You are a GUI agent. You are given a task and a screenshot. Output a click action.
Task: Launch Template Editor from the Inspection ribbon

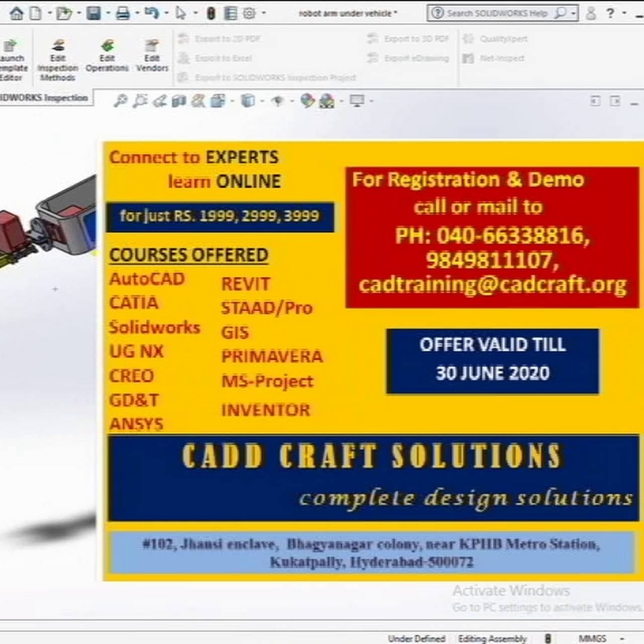[x=12, y=61]
